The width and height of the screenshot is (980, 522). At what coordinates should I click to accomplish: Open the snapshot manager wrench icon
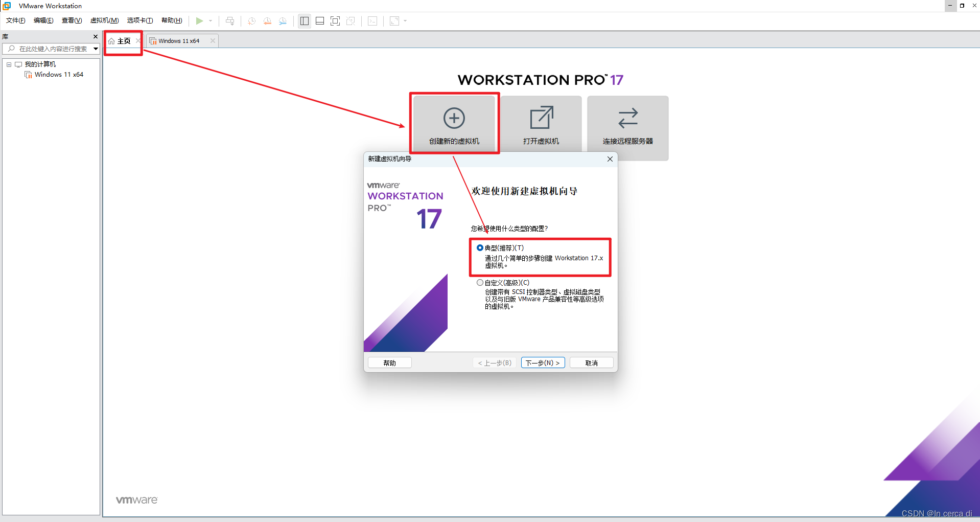coord(283,21)
